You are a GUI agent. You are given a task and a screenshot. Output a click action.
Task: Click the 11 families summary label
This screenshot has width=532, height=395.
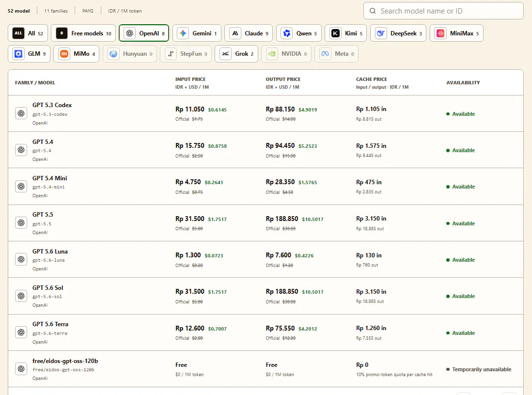[56, 11]
